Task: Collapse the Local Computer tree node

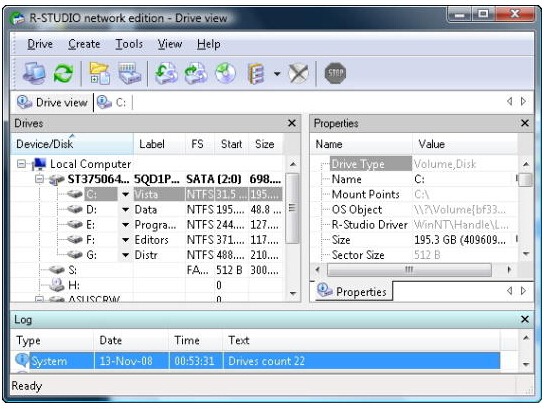Action: [22, 164]
